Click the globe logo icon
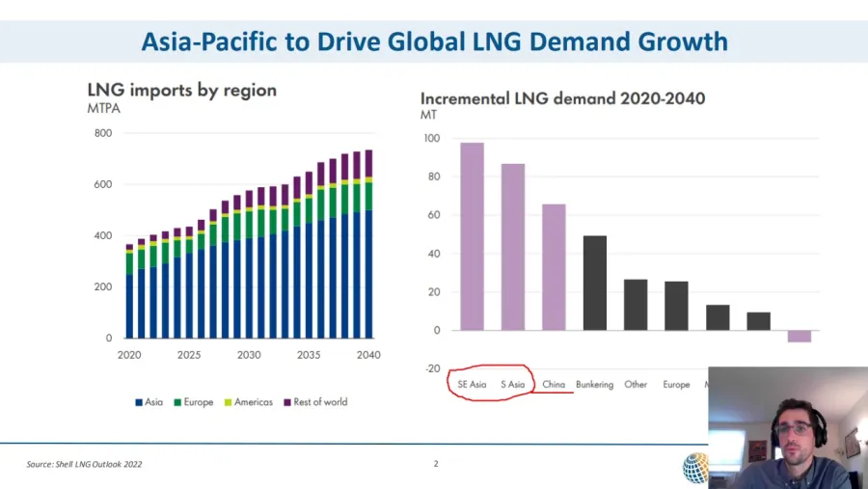 coord(694,468)
